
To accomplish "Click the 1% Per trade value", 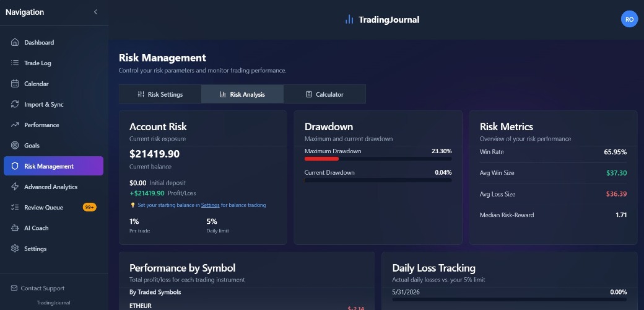I will click(x=134, y=221).
